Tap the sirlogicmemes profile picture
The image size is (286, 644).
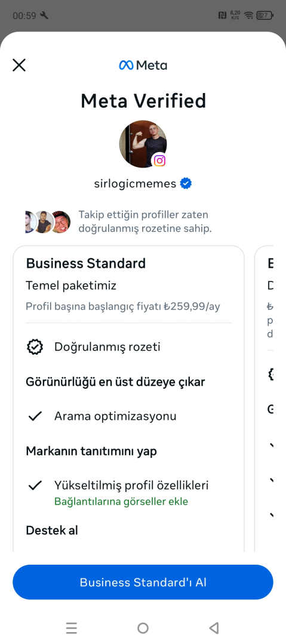pyautogui.click(x=143, y=144)
